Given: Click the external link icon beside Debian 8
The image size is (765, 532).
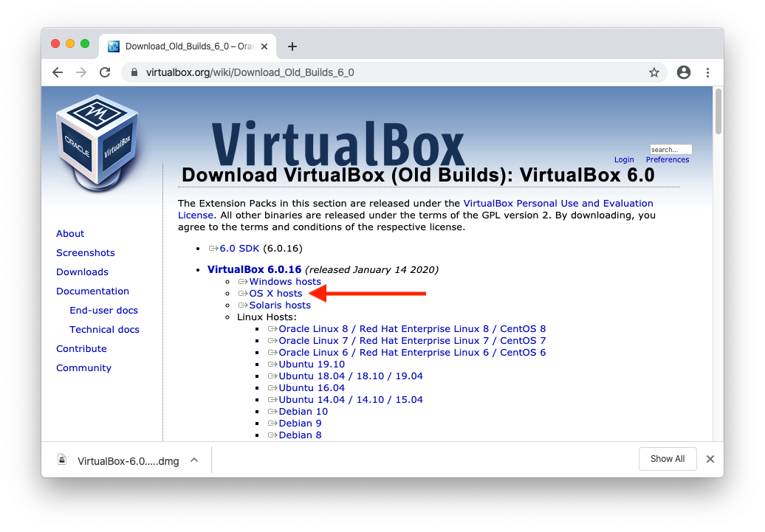Looking at the screenshot, I should pyautogui.click(x=272, y=435).
